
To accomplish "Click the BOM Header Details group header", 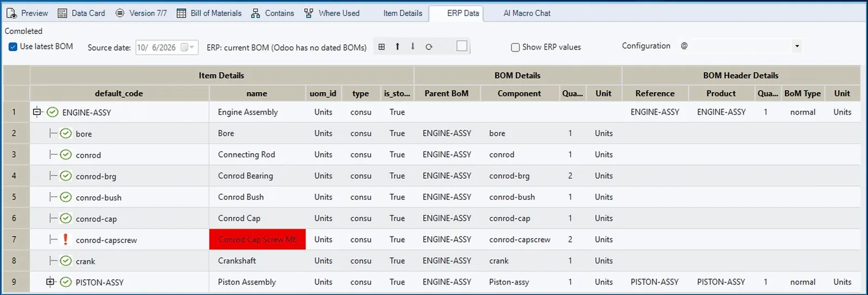I will coord(741,76).
